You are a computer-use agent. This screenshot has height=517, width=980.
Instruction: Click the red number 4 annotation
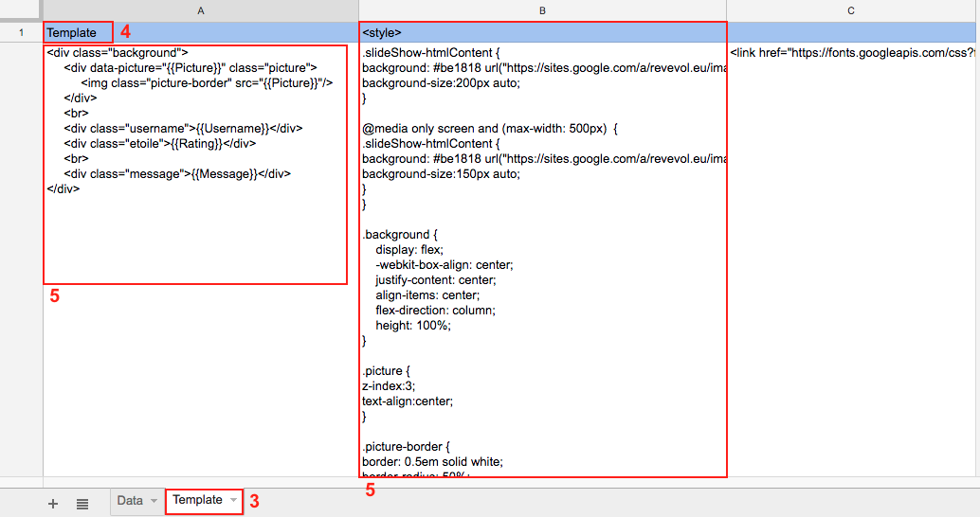click(125, 32)
